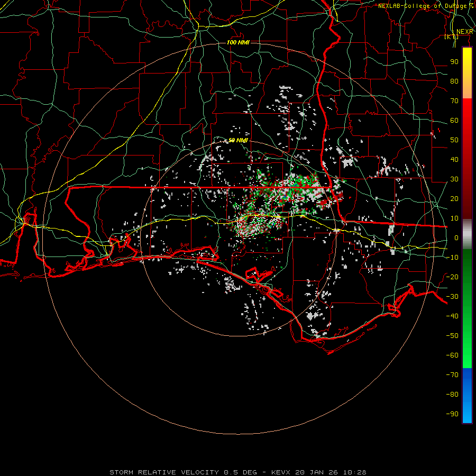
Task: Click the 90 value on velocity legend
Action: 454,62
